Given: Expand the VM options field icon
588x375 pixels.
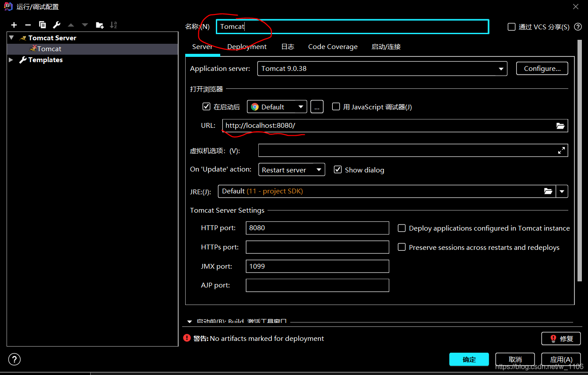Looking at the screenshot, I should tap(561, 151).
